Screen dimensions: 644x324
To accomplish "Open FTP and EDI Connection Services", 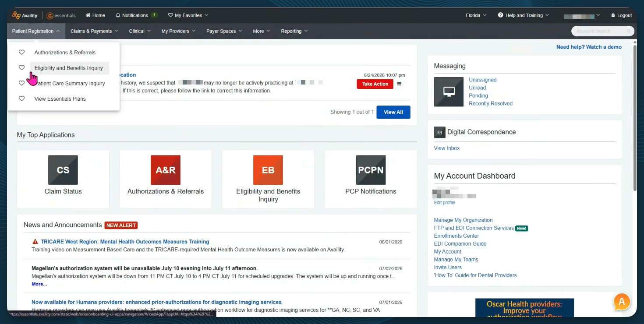I will (x=474, y=228).
